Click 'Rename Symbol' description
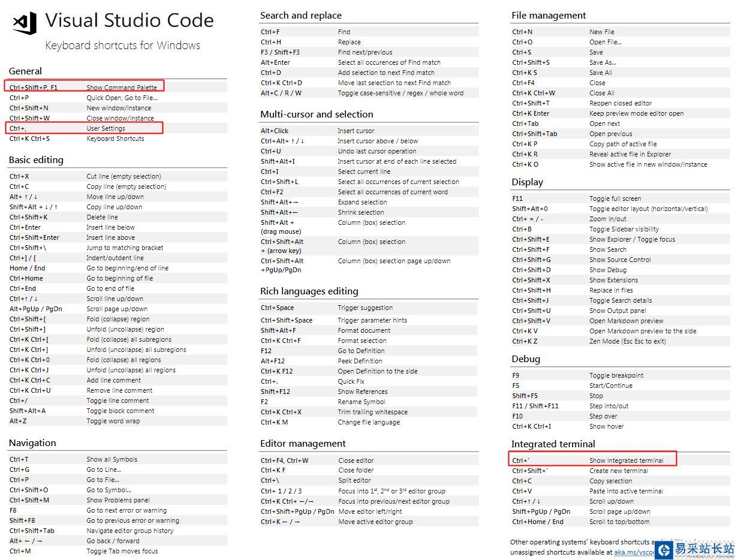The image size is (735, 560). 362,402
